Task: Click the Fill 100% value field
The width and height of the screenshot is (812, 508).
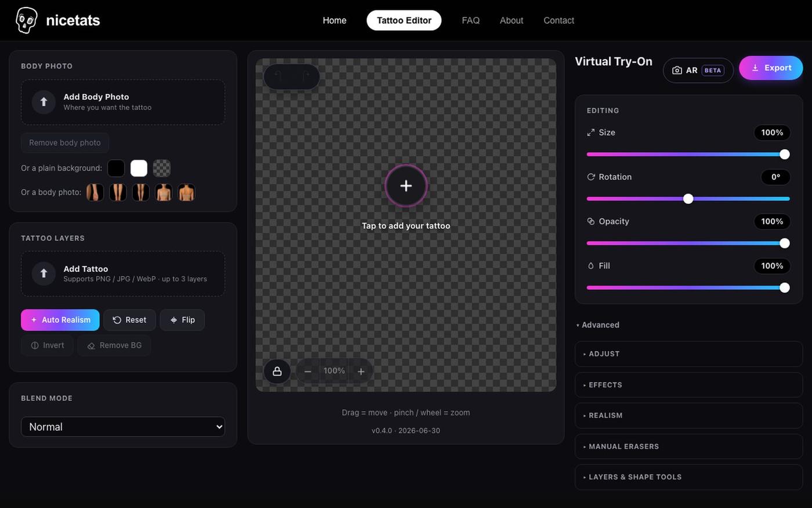Action: click(x=772, y=266)
